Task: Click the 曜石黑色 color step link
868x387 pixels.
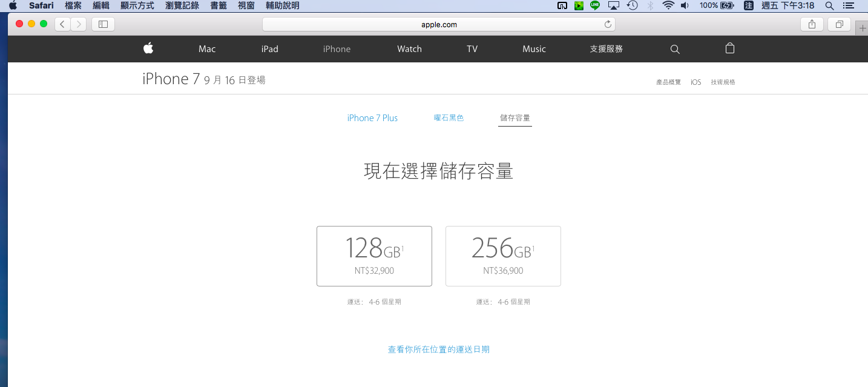Action: [449, 118]
